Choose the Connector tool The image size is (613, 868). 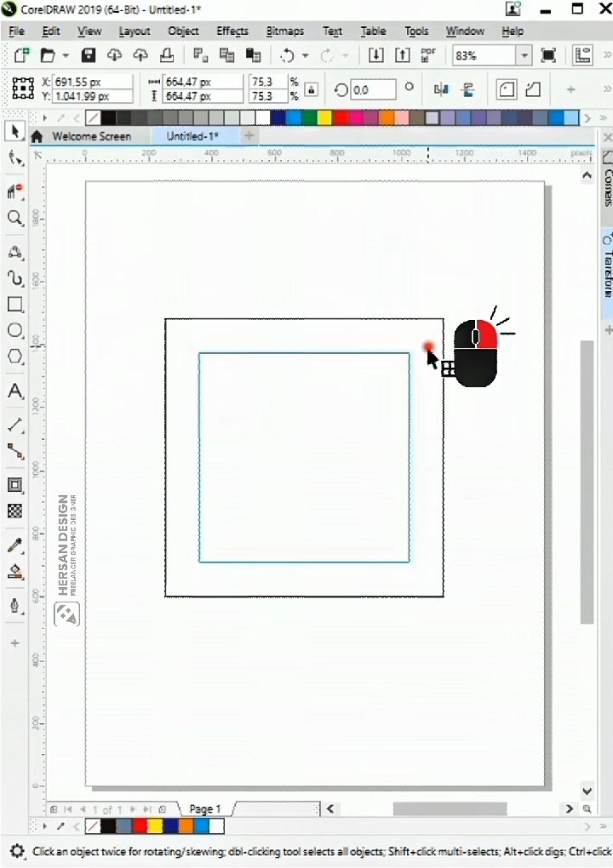click(x=15, y=452)
